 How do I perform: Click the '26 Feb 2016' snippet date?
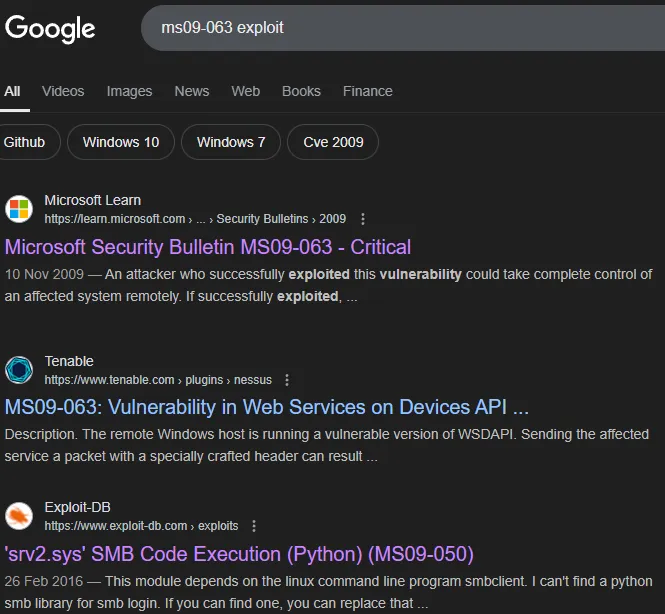tap(44, 581)
